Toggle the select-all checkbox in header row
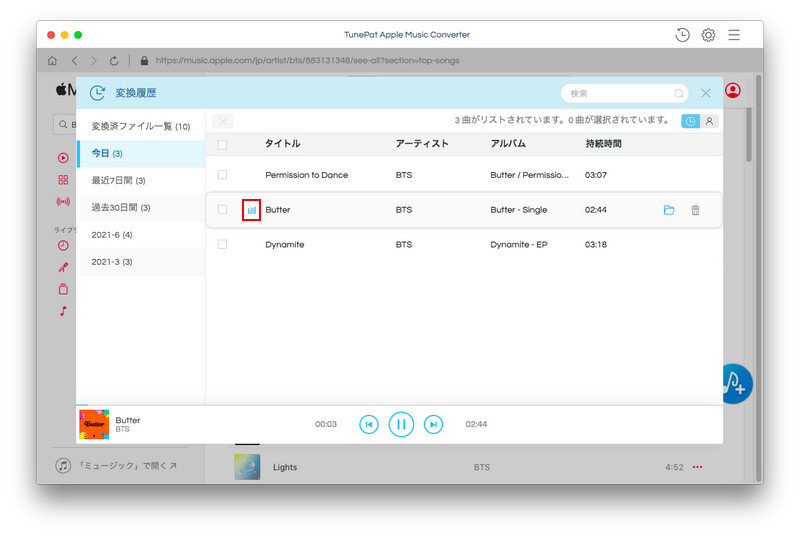This screenshot has height=536, width=800. [x=222, y=145]
